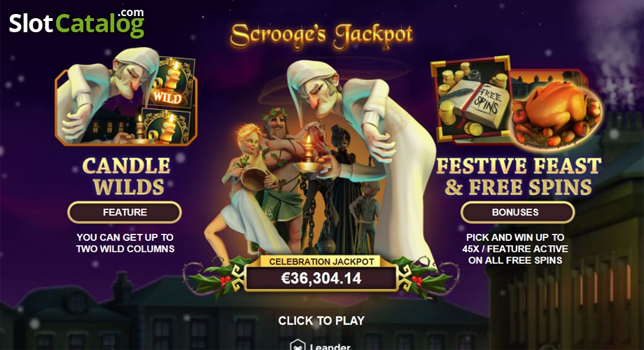Screen dimensions: 644x350
Task: Click the CLICK TO PLAY text
Action: point(321,321)
